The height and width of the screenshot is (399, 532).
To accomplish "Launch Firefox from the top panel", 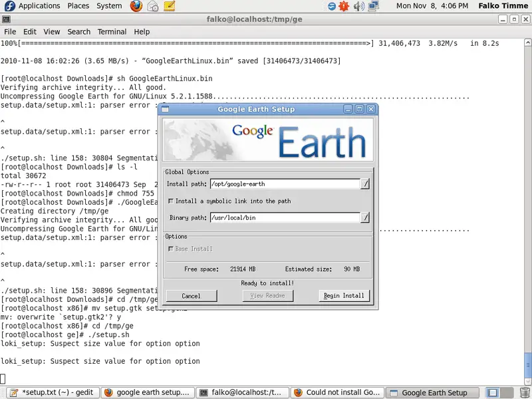I will 136,6.
